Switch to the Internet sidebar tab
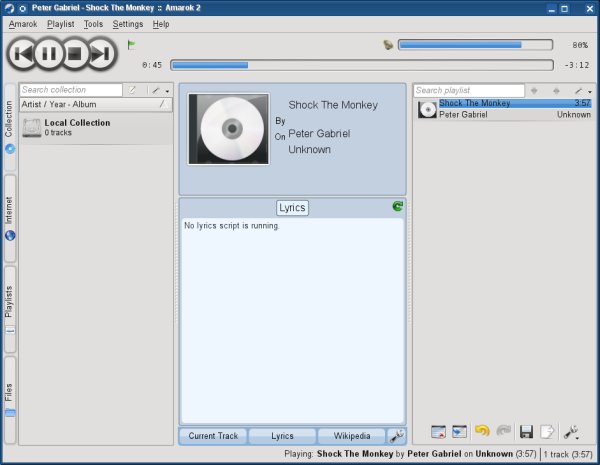 coord(10,219)
